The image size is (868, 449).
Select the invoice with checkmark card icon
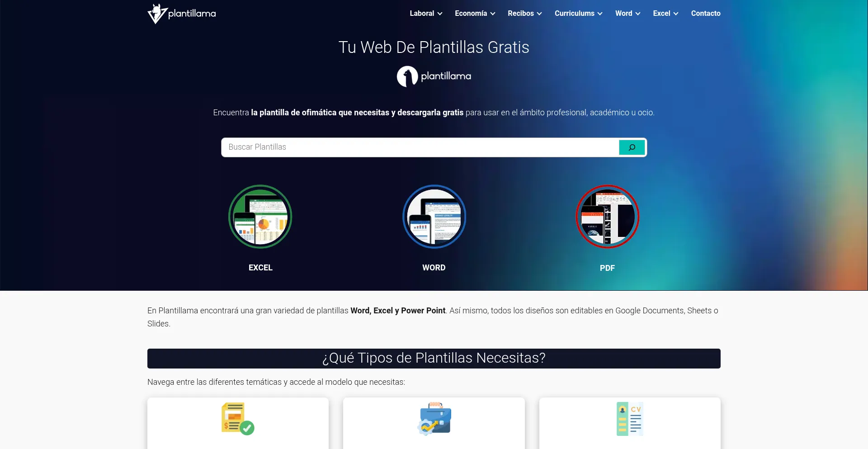238,419
